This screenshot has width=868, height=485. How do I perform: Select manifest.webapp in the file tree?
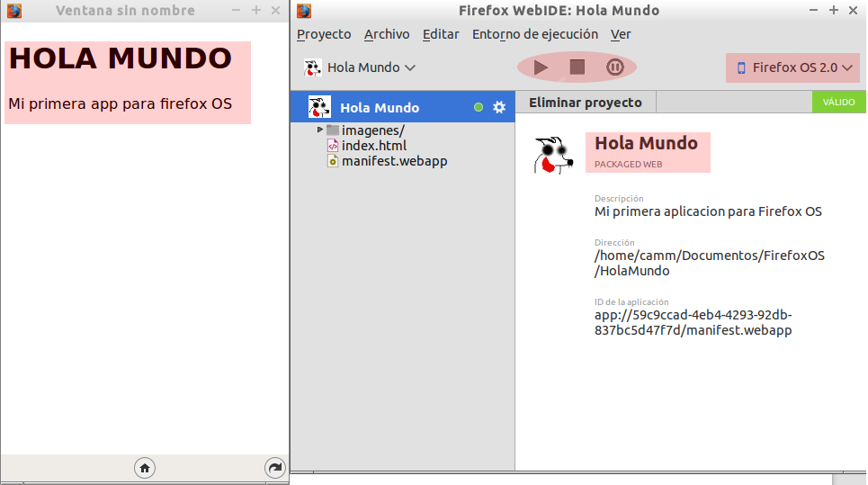click(x=394, y=161)
